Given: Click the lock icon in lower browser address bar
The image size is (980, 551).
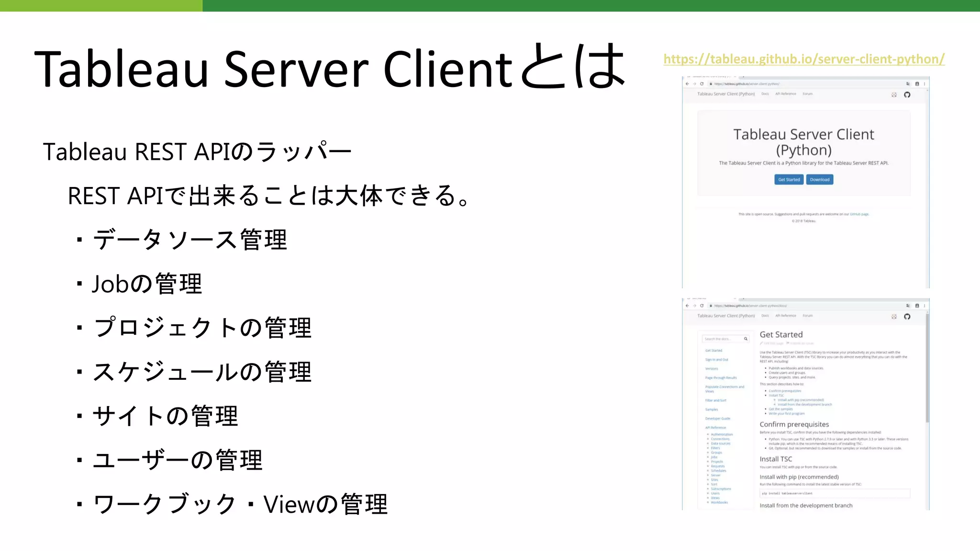Looking at the screenshot, I should point(711,306).
